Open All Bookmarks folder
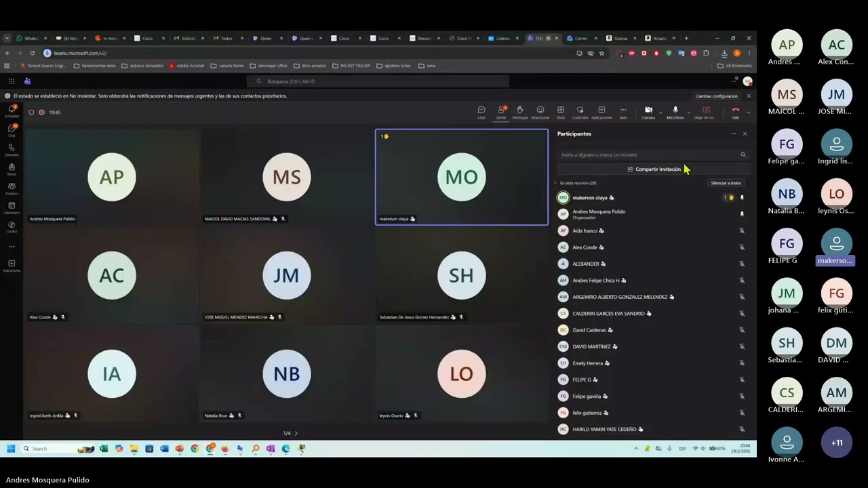Screen dimensions: 868x488 coord(734,66)
